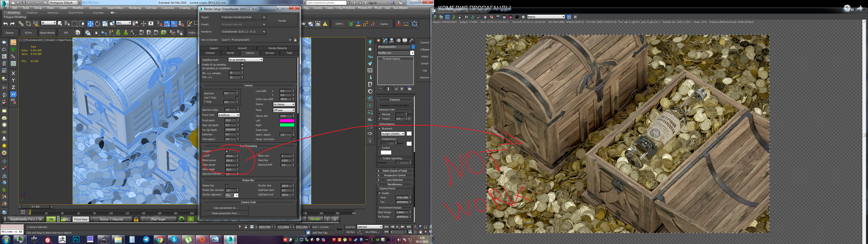
Task: Select the Move transform tool
Action: coord(90,23)
